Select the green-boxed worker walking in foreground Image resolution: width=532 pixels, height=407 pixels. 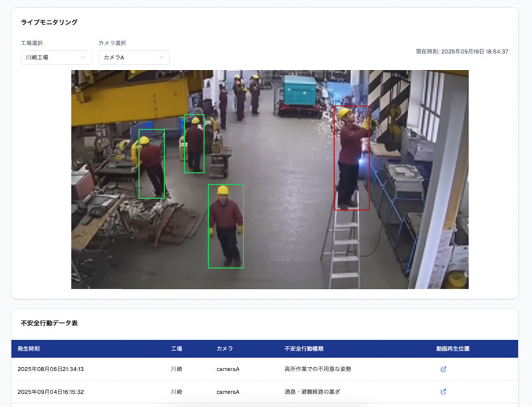coord(225,226)
